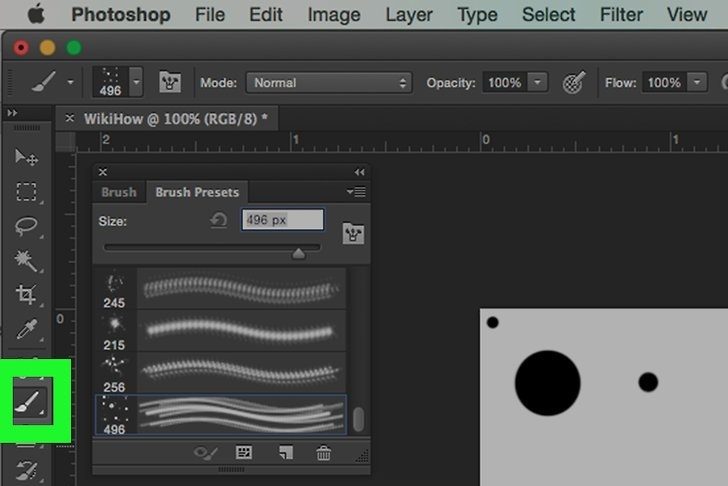The height and width of the screenshot is (486, 728).
Task: Switch to the Brush tab
Action: point(119,192)
